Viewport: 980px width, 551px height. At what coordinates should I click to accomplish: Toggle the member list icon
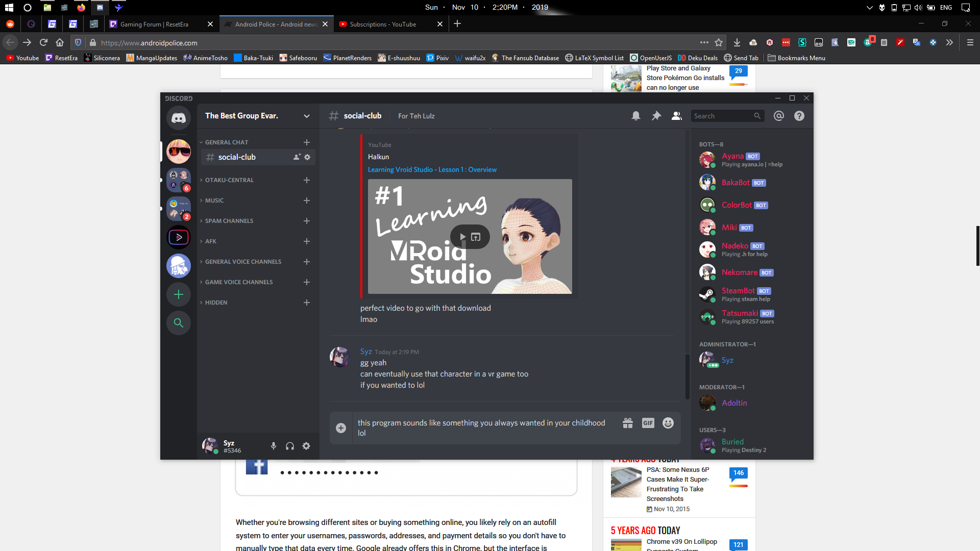(x=676, y=116)
